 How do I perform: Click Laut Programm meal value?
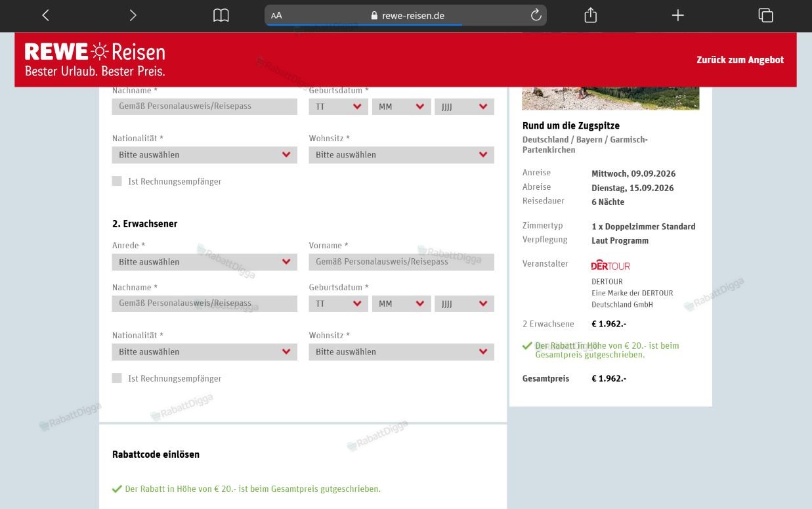point(620,241)
